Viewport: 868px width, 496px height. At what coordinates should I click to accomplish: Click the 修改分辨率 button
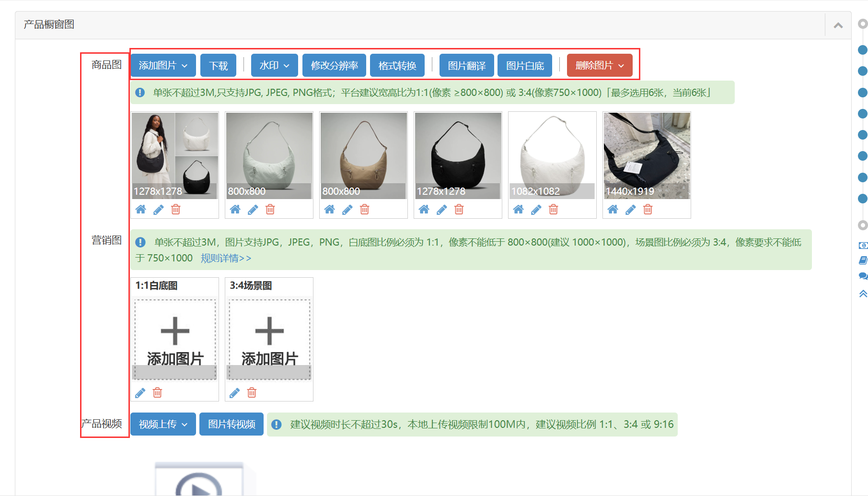coord(334,66)
